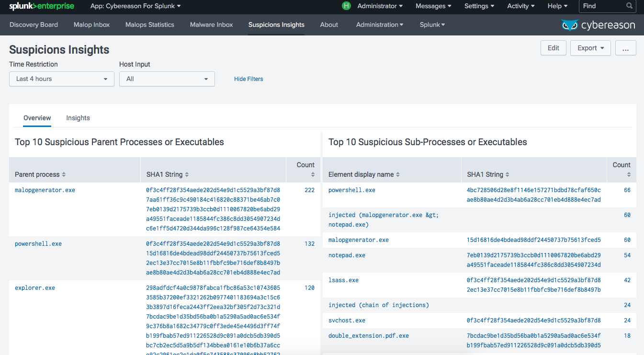This screenshot has width=644, height=355.
Task: Switch to the Overview tab
Action: pos(37,118)
